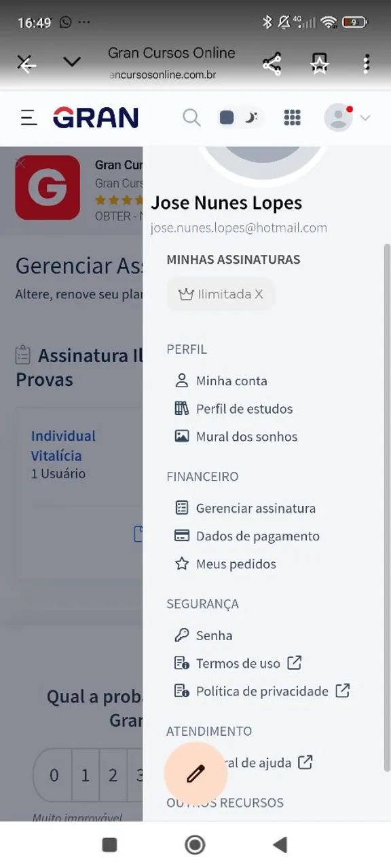Dismiss the app banner with the X
Screen dimensions: 391x868
(x=20, y=163)
